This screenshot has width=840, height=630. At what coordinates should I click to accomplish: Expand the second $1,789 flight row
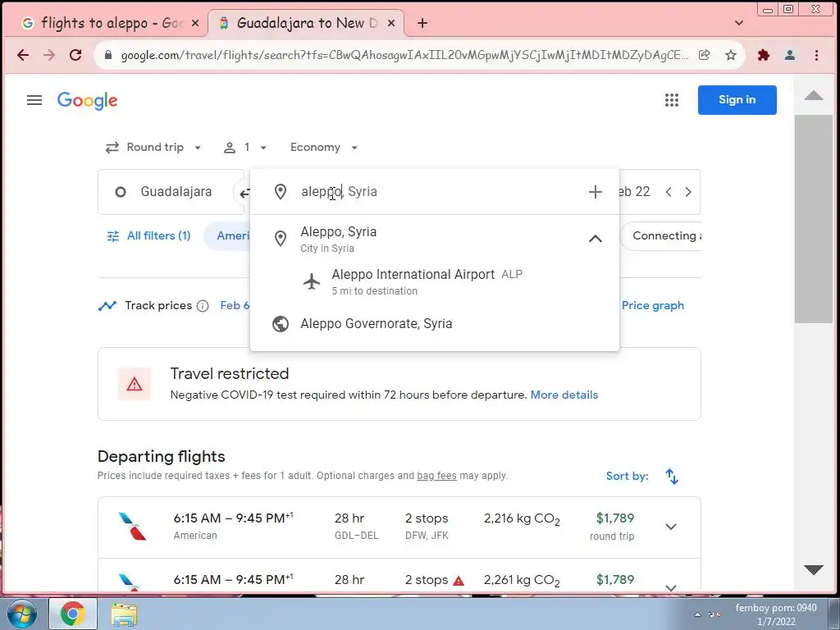[x=671, y=587]
